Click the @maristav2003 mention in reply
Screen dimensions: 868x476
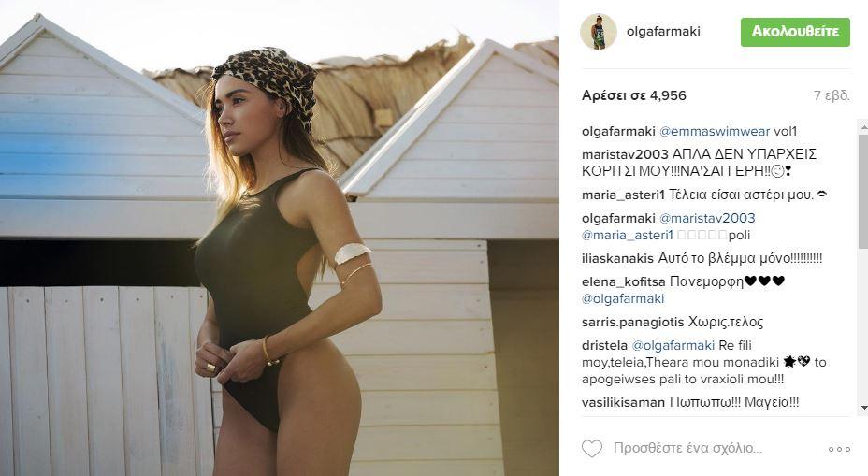[x=707, y=218]
